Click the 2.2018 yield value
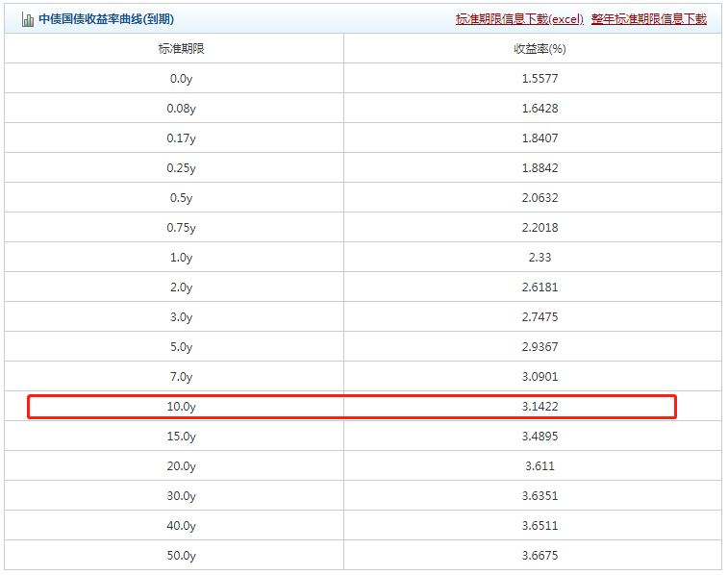This screenshot has height=575, width=728. 540,228
